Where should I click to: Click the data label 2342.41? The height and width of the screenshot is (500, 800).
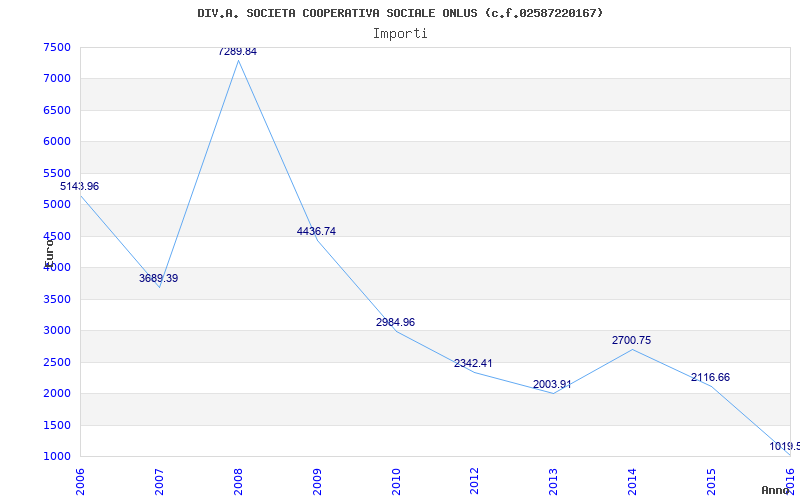473,363
